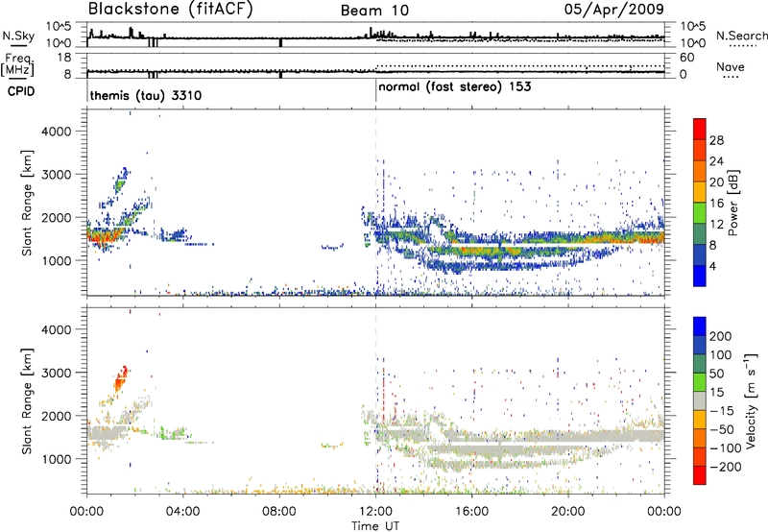The height and width of the screenshot is (532, 768).
Task: Click the power scale value '28'
Action: (716, 140)
